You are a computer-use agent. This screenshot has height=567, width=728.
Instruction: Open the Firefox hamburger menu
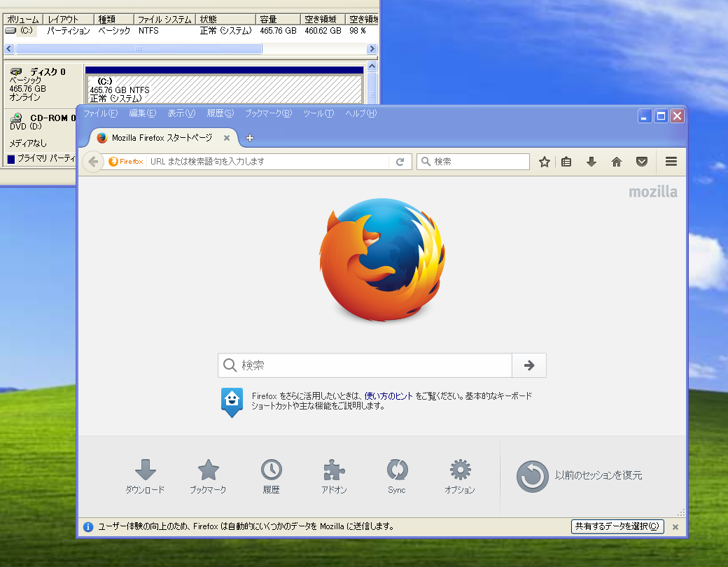pos(671,162)
